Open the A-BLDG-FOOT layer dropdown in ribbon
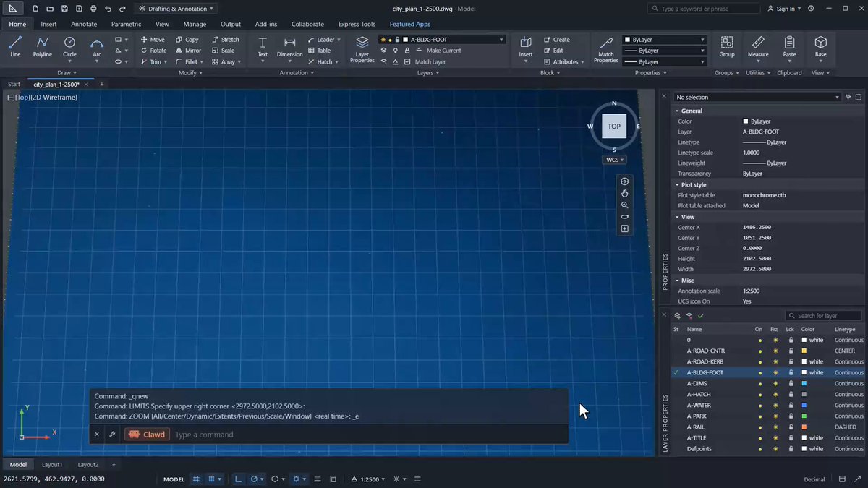Image resolution: width=868 pixels, height=488 pixels. click(x=441, y=40)
